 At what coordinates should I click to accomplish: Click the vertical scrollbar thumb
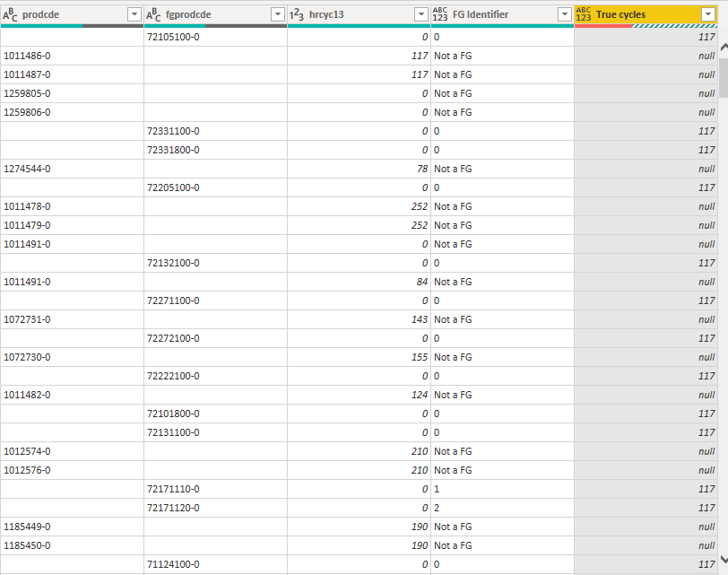point(724,78)
